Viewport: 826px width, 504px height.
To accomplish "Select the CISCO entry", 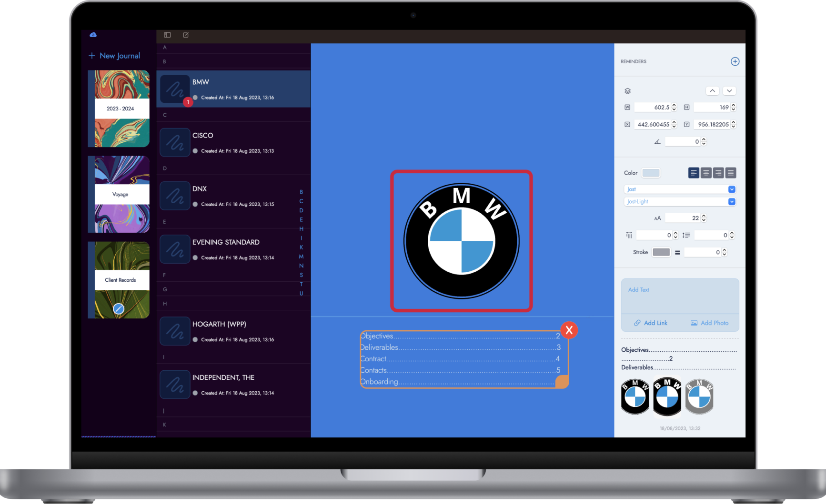I will click(x=233, y=142).
